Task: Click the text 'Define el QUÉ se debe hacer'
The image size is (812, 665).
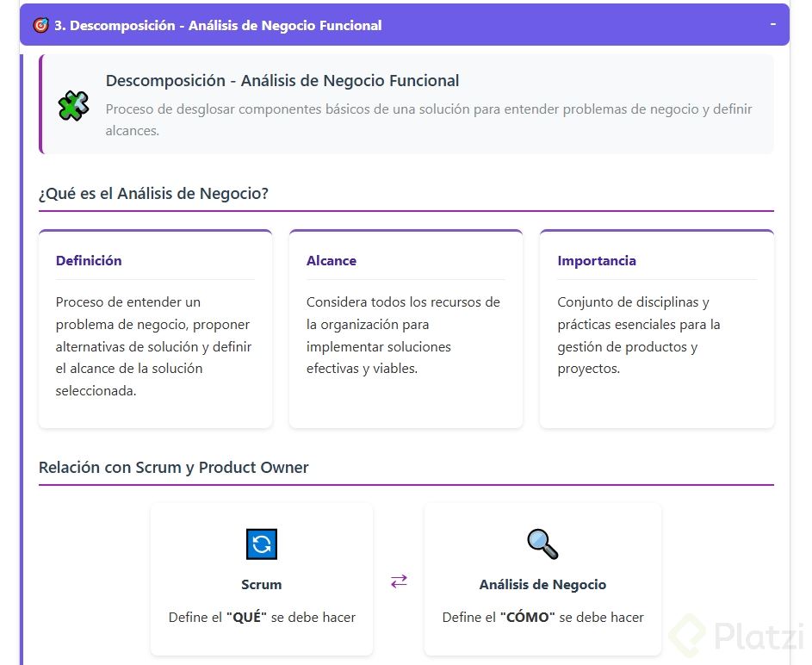Action: (x=262, y=618)
